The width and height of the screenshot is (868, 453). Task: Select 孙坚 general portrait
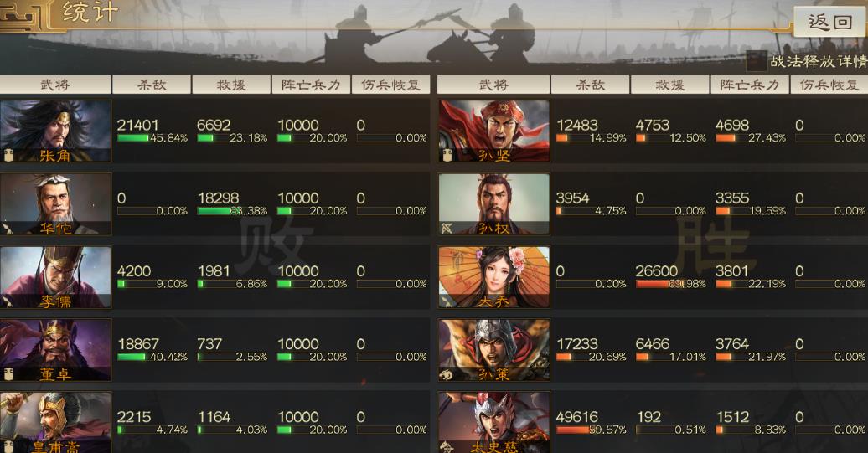(x=493, y=131)
